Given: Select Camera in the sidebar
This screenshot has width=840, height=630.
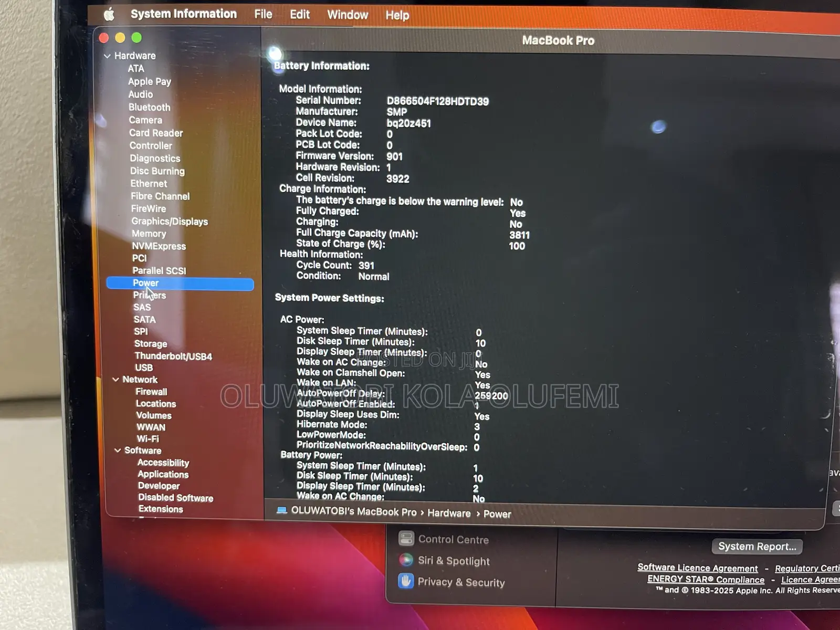Looking at the screenshot, I should (x=145, y=120).
